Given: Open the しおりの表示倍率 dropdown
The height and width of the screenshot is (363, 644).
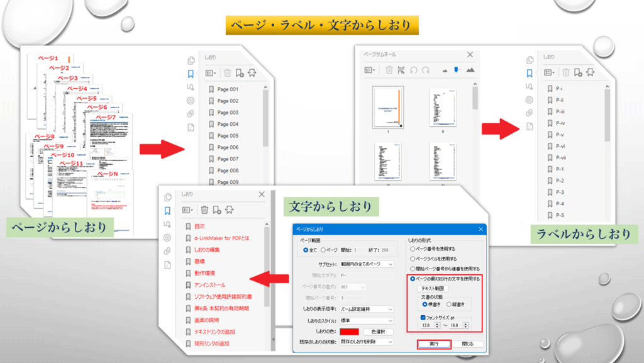Looking at the screenshot, I should [390, 309].
